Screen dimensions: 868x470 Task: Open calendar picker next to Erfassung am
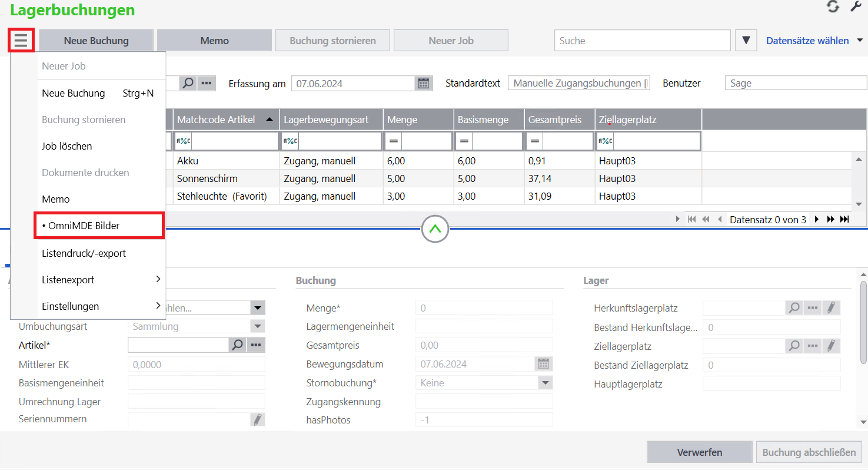(423, 84)
